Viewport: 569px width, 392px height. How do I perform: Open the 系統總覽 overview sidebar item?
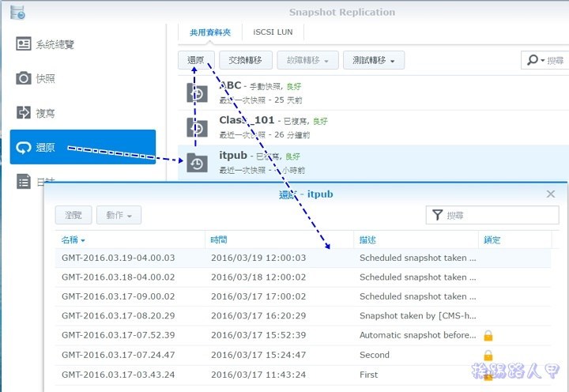coord(83,44)
